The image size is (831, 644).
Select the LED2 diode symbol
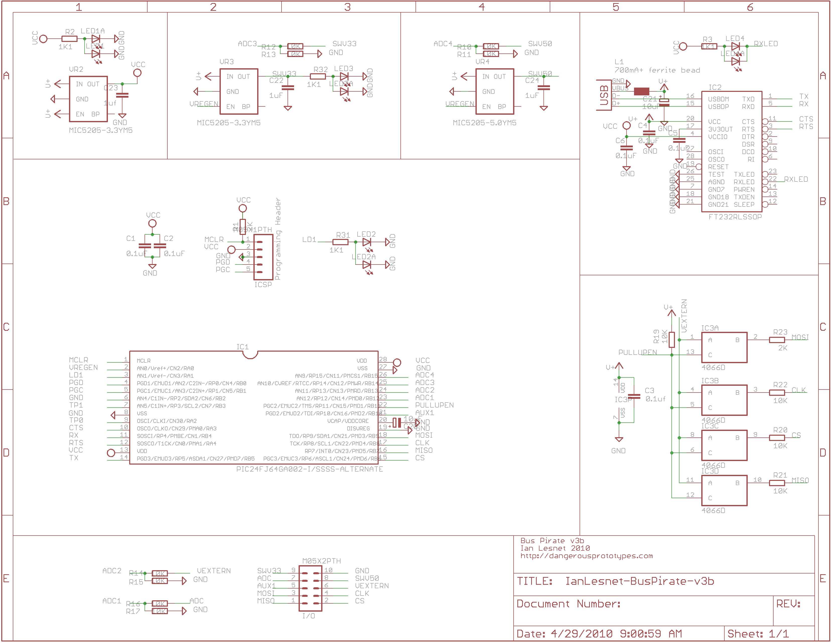coord(367,242)
